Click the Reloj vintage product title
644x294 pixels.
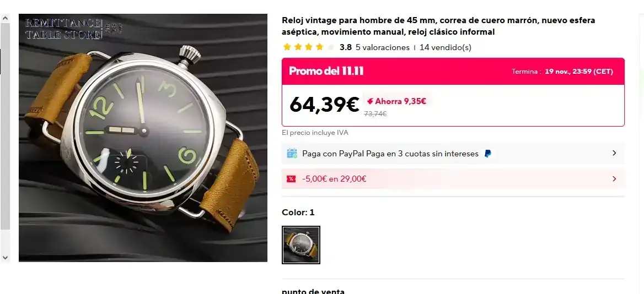pyautogui.click(x=438, y=26)
